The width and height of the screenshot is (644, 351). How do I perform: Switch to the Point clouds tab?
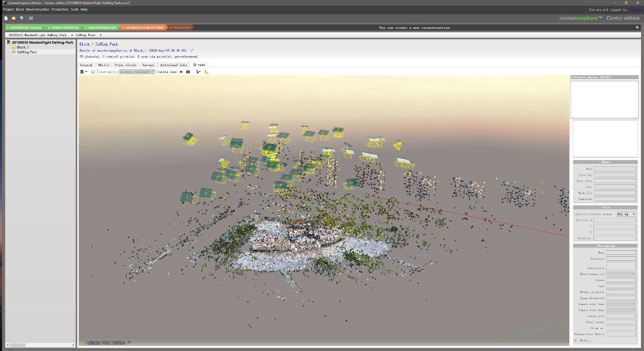[125, 65]
